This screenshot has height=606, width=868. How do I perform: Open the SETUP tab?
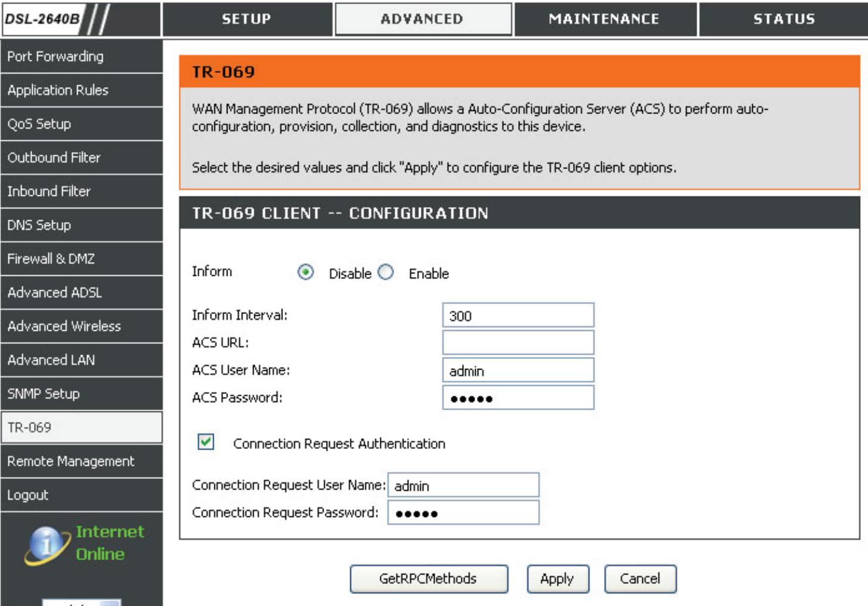[247, 19]
